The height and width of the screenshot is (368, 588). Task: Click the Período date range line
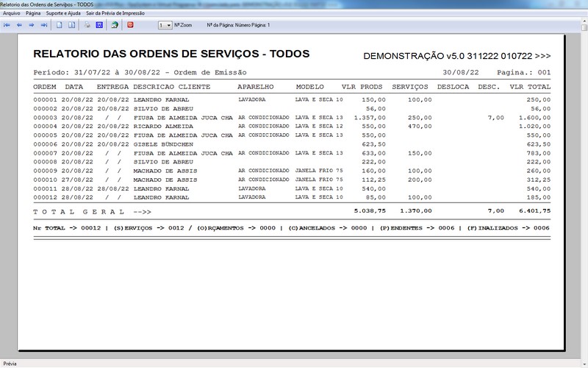click(140, 72)
